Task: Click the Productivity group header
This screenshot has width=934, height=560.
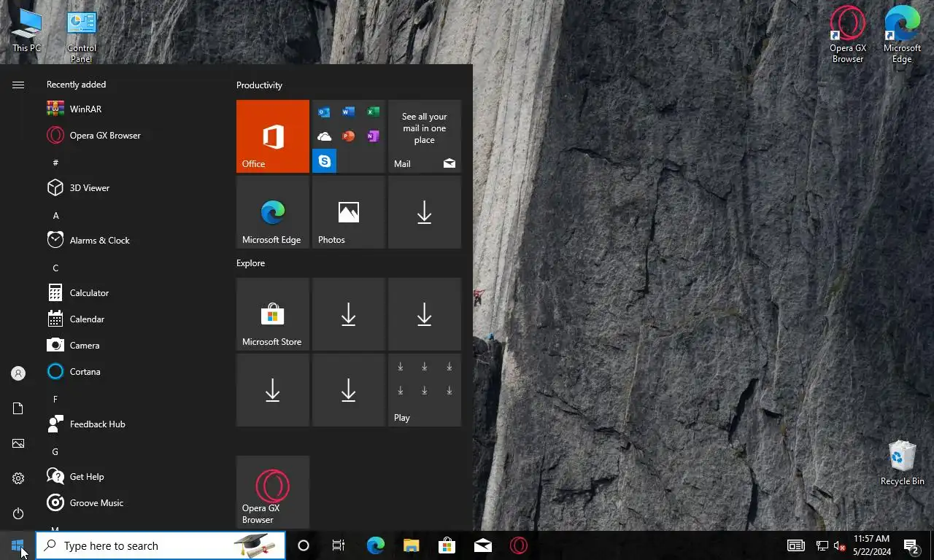Action: (x=259, y=85)
